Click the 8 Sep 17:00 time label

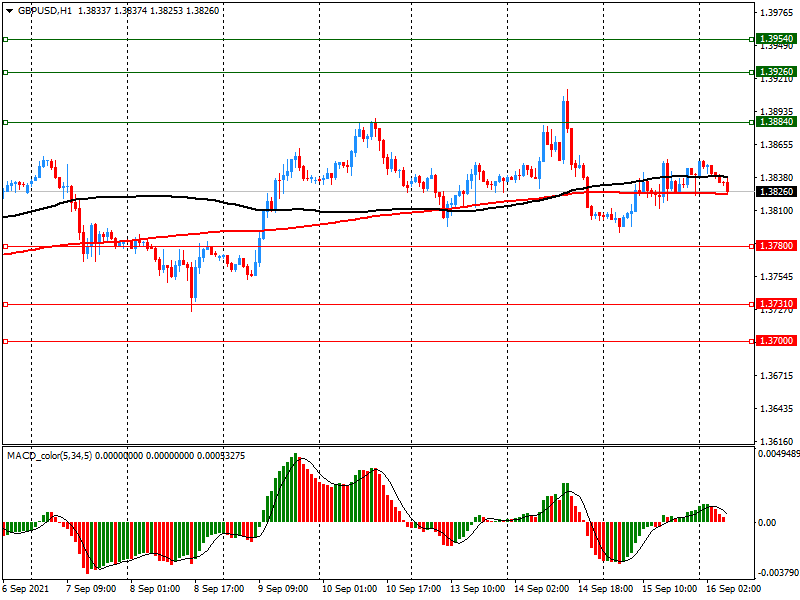219,589
